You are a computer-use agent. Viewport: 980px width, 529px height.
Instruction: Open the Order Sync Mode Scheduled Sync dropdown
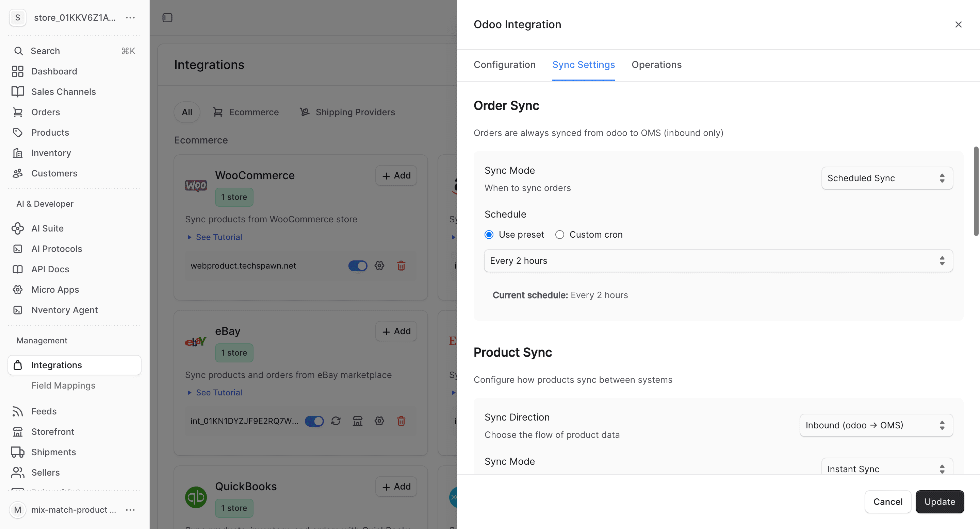click(x=887, y=178)
